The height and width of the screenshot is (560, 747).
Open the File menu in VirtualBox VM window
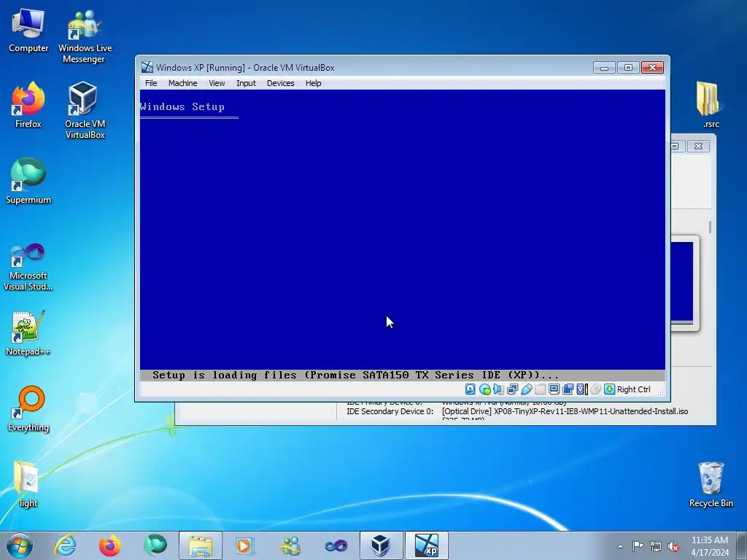click(151, 83)
